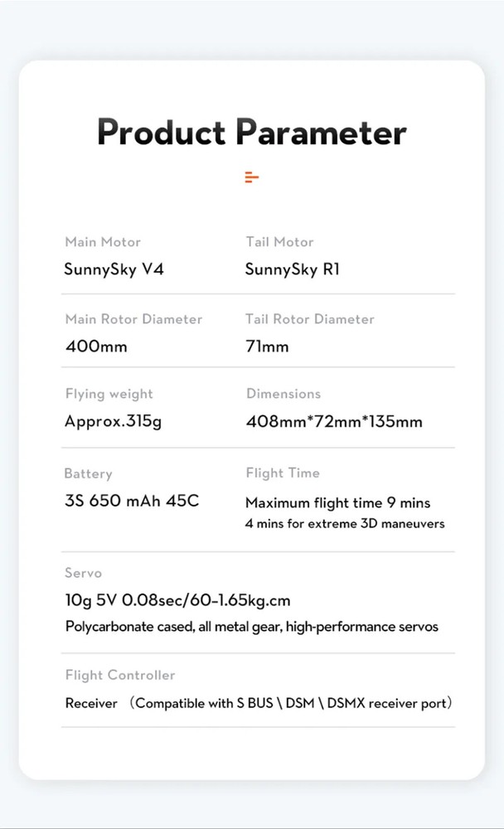Click the SunnySky R1 value
The width and height of the screenshot is (504, 829).
pyautogui.click(x=293, y=269)
